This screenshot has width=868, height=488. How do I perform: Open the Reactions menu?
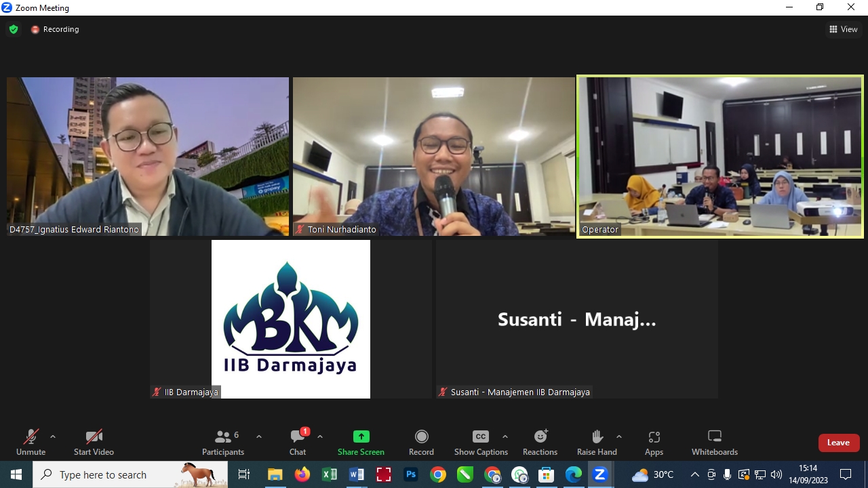coord(540,443)
